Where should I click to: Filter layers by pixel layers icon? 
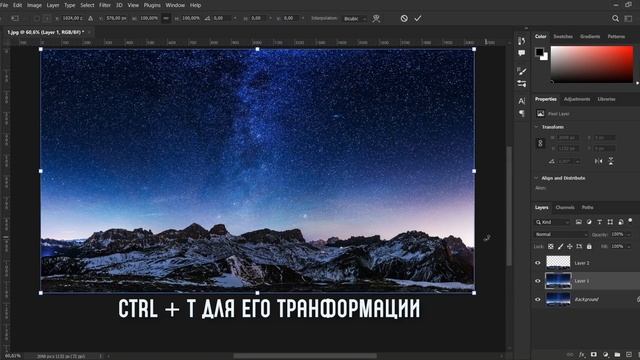[579, 222]
